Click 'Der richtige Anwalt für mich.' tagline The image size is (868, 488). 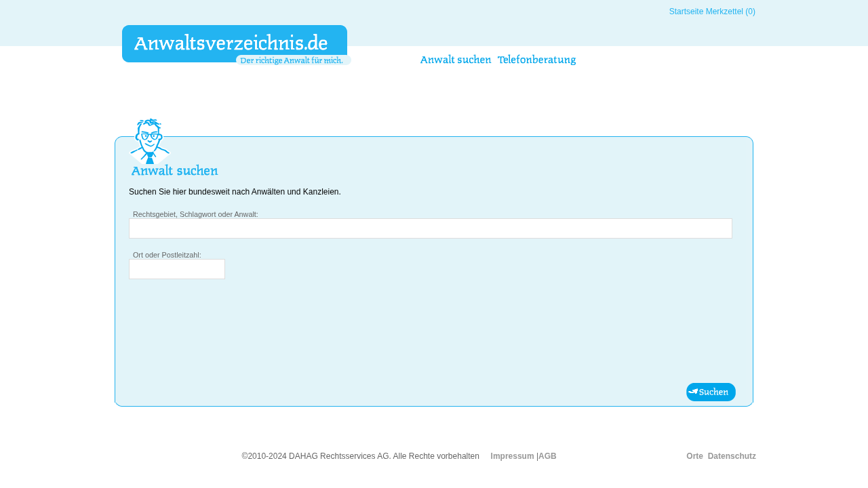click(292, 60)
